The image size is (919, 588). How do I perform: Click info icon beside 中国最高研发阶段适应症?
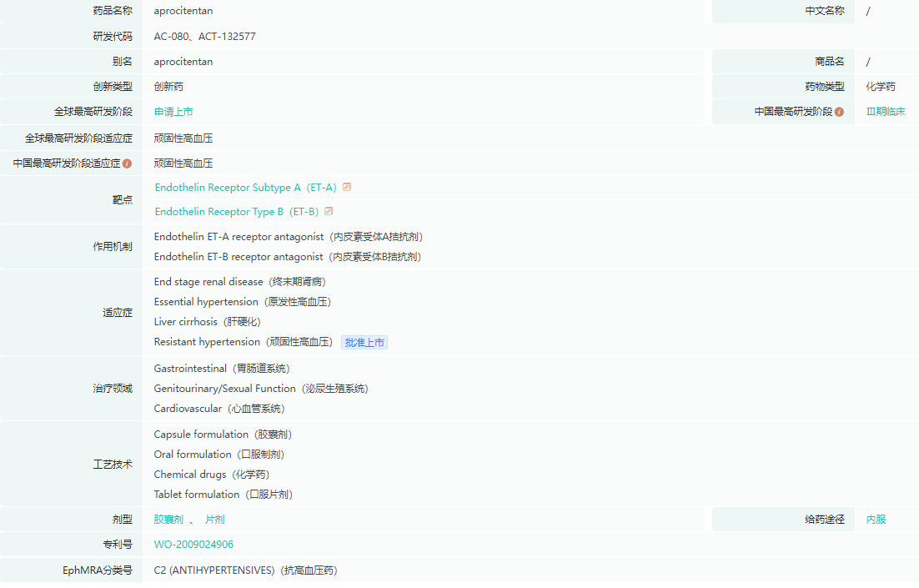pyautogui.click(x=127, y=163)
